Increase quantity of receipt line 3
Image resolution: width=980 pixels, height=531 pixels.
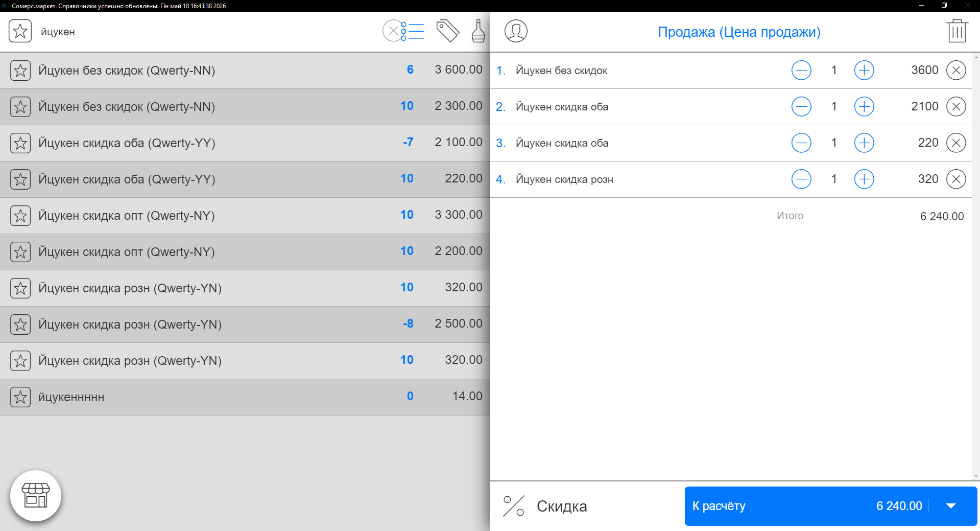(864, 143)
